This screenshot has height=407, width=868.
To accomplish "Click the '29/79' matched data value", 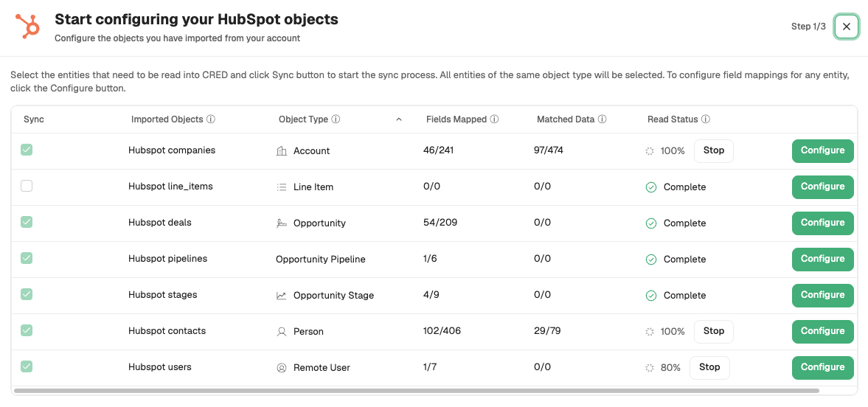I will pos(547,331).
